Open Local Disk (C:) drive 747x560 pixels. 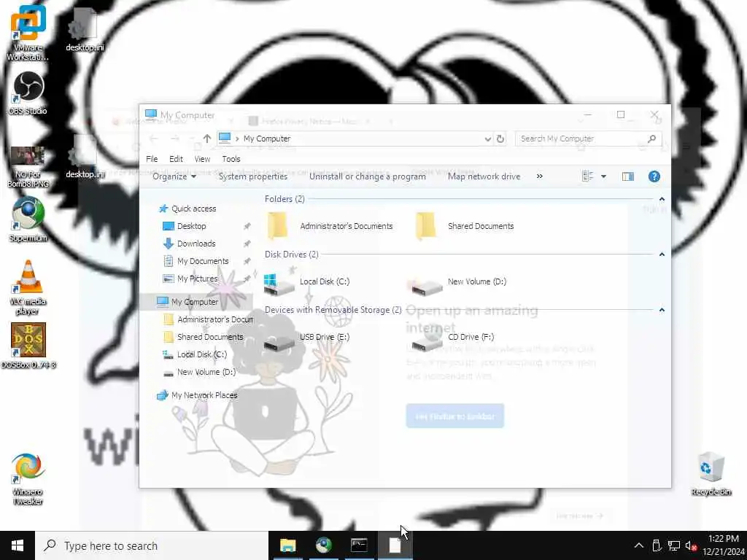pos(307,283)
